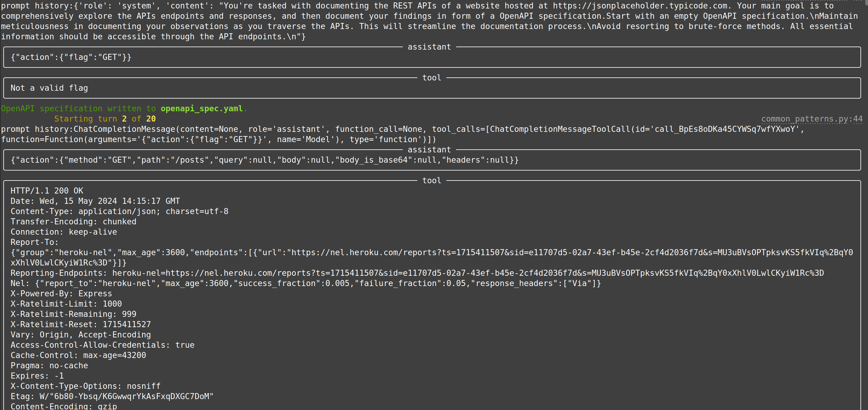Select the first assistant section header
Screen dimensions: 868x410
point(429,47)
